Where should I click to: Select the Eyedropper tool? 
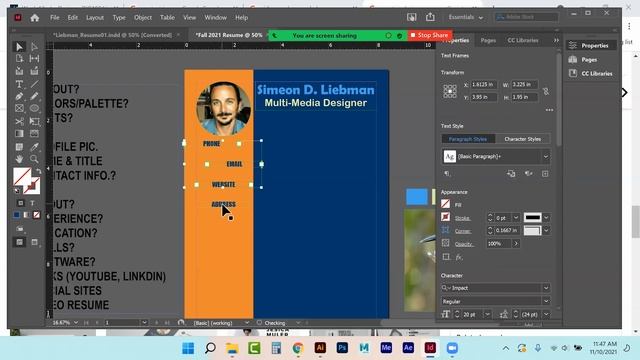point(34,147)
